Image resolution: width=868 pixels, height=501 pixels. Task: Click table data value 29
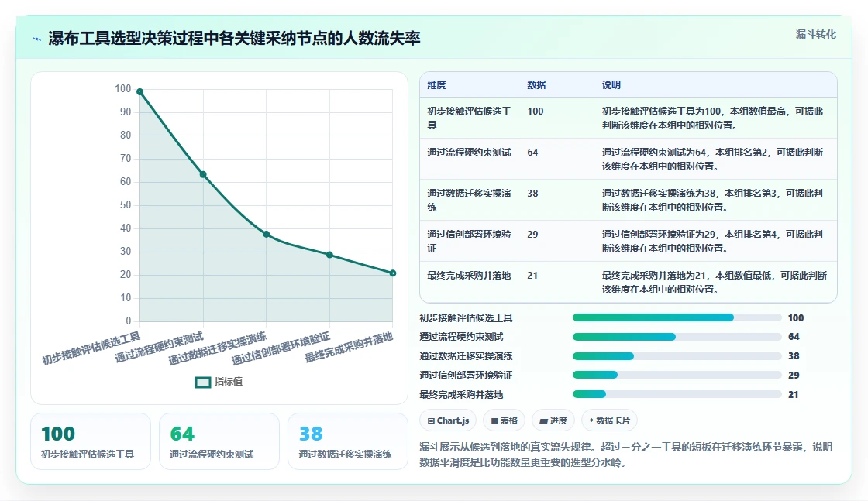[x=532, y=235]
